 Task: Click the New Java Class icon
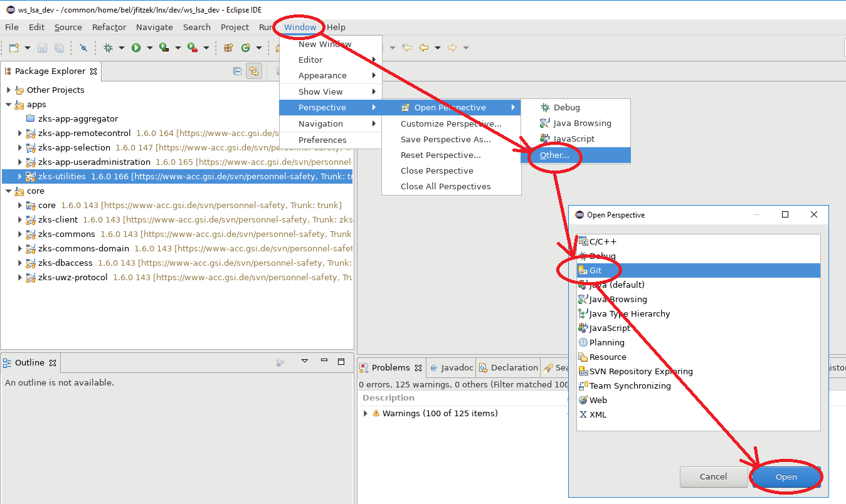tap(246, 48)
